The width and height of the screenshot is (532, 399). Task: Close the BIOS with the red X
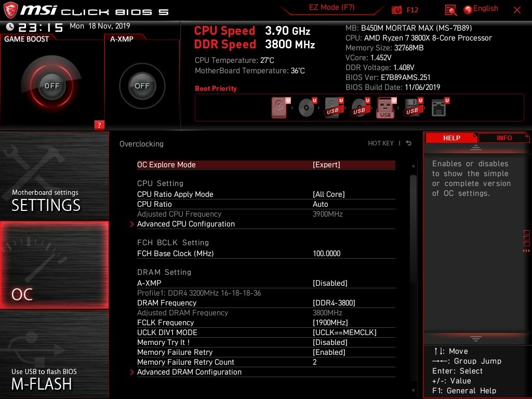517,10
